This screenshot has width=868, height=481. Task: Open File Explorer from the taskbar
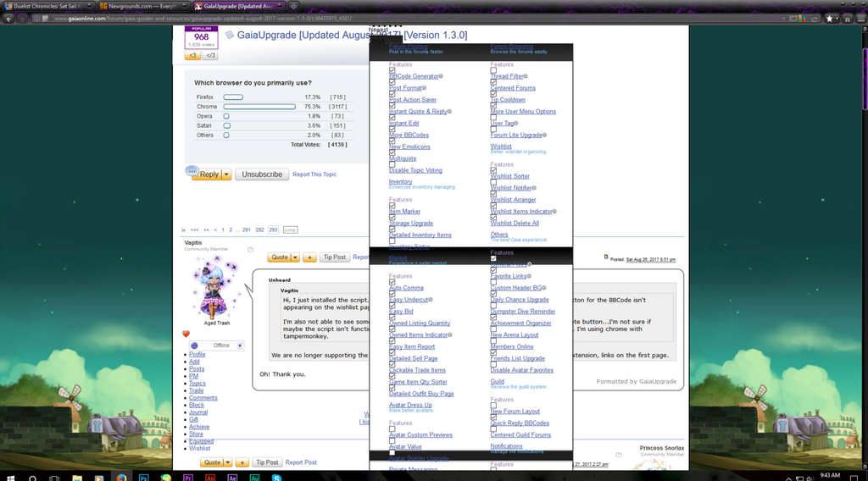[77, 477]
